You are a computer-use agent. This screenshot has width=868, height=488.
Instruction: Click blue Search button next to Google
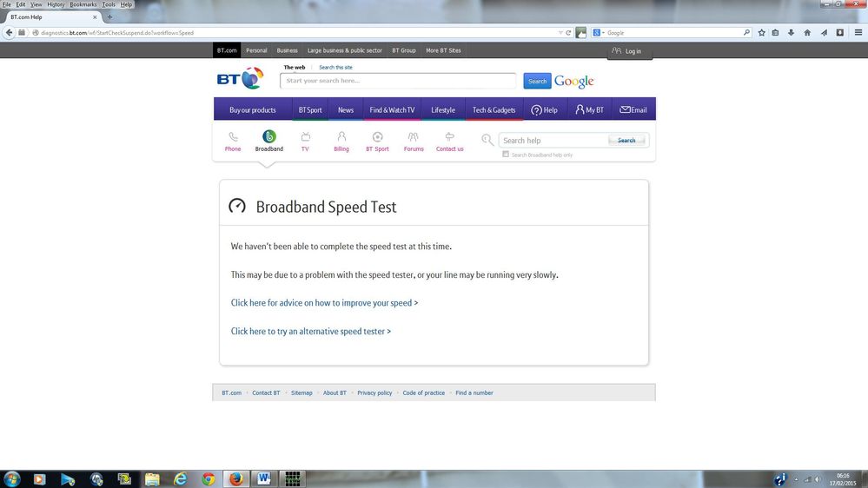pyautogui.click(x=537, y=81)
